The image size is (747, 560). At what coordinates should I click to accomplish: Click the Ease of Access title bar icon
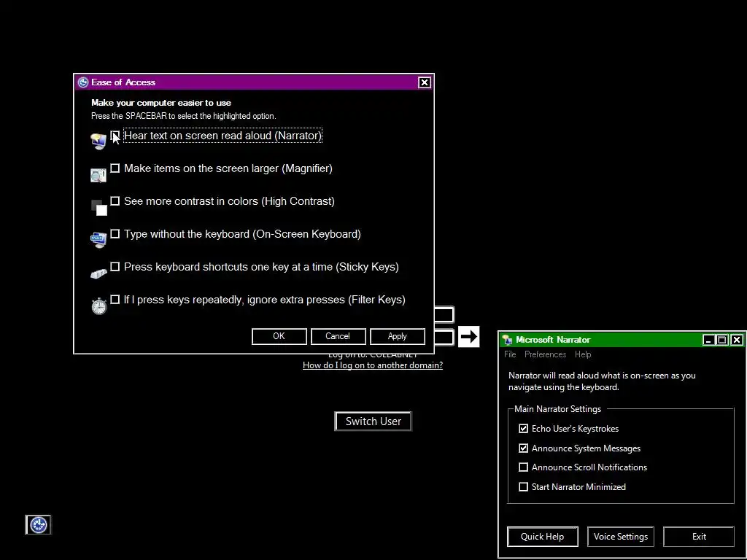coord(83,82)
